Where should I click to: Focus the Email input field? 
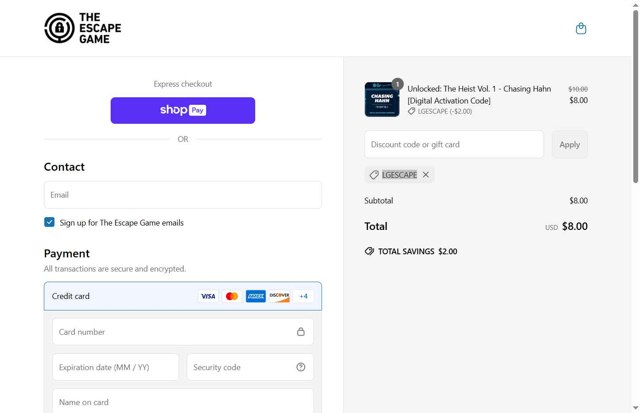[183, 195]
